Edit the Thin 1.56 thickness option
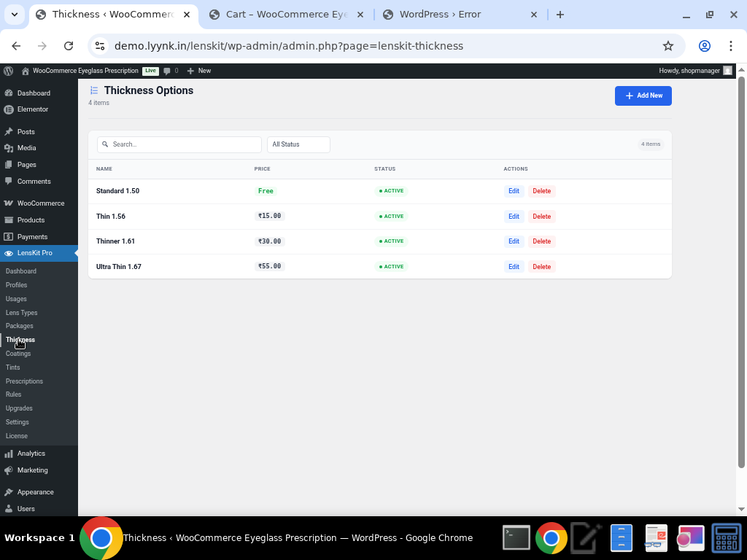This screenshot has width=747, height=560. (514, 217)
